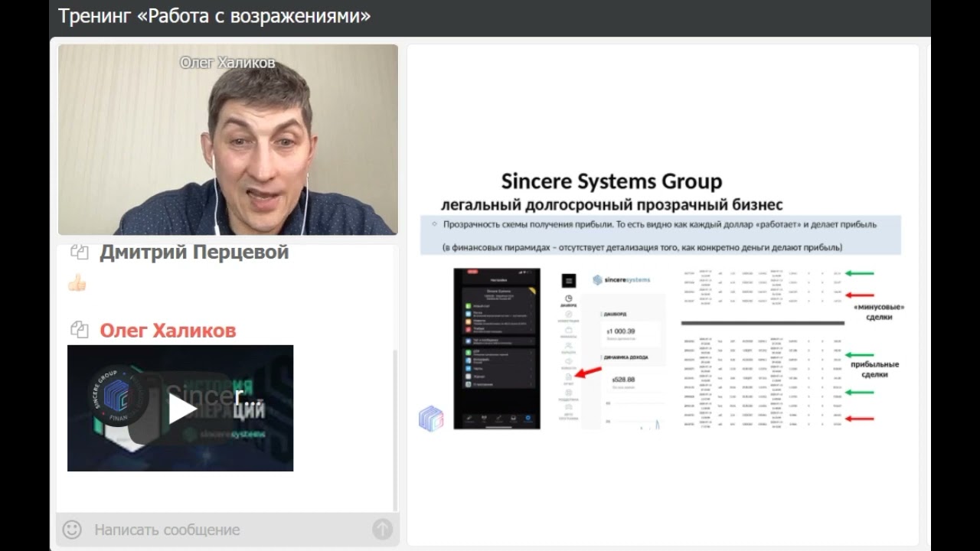
Task: Click the Sincere Systems Group slide title
Action: point(611,181)
